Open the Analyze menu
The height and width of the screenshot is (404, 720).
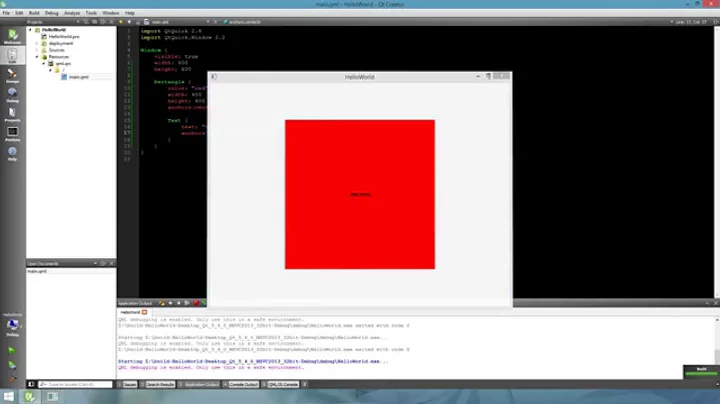(72, 13)
